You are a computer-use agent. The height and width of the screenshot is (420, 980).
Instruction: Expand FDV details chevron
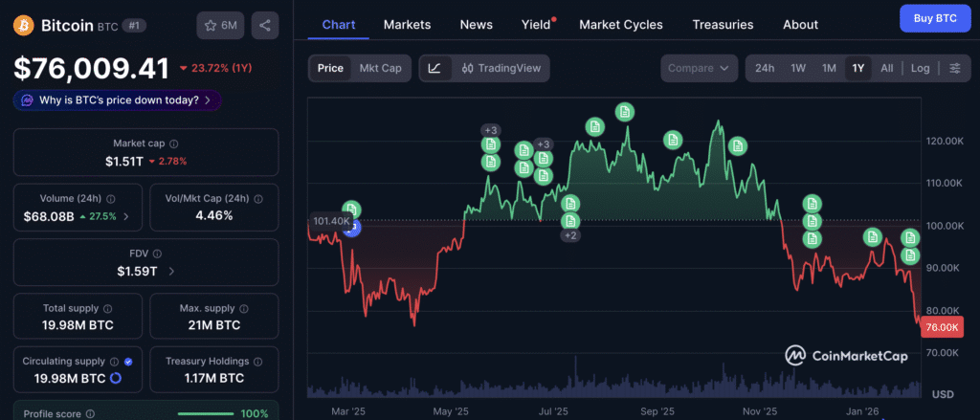pos(171,272)
